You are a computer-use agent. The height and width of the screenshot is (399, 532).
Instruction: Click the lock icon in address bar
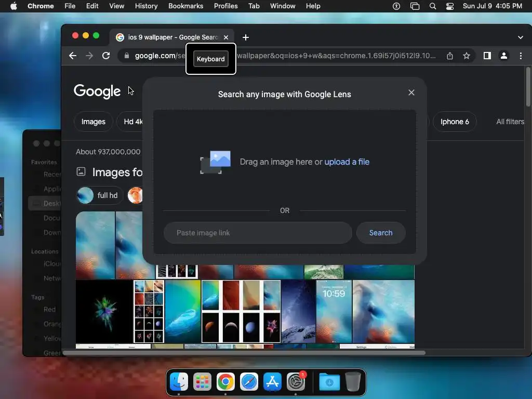pyautogui.click(x=127, y=56)
